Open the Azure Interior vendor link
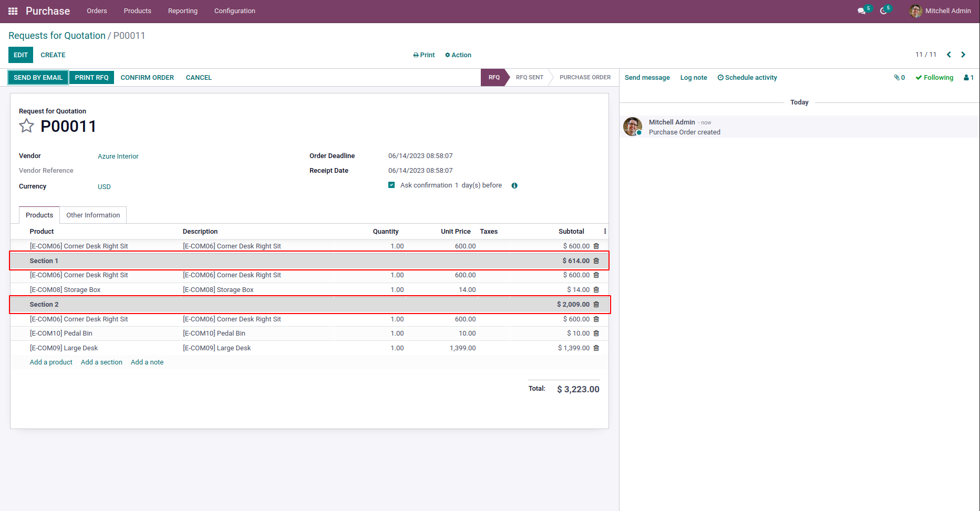The image size is (980, 511). coord(118,157)
